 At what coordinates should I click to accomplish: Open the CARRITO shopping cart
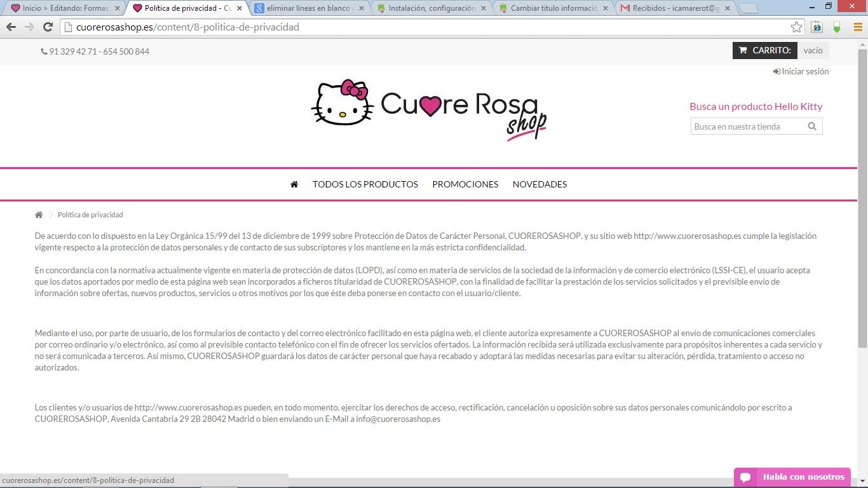coord(765,50)
